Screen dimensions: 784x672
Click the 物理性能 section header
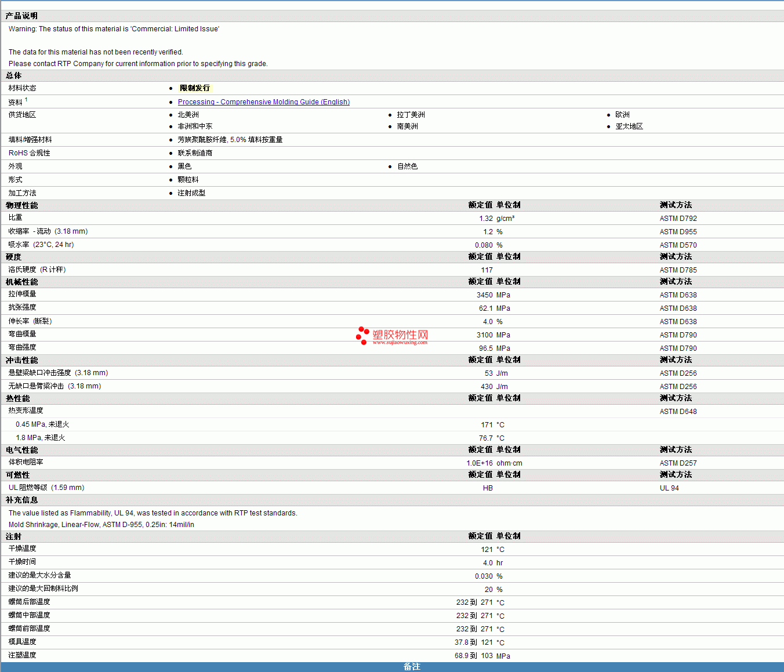[x=22, y=206]
